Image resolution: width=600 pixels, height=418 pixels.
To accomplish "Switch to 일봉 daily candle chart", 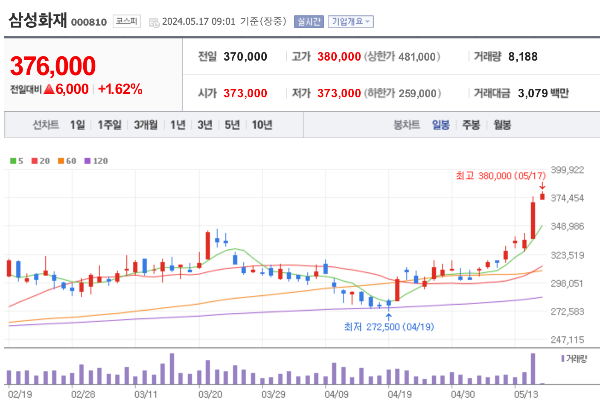I will [x=441, y=125].
